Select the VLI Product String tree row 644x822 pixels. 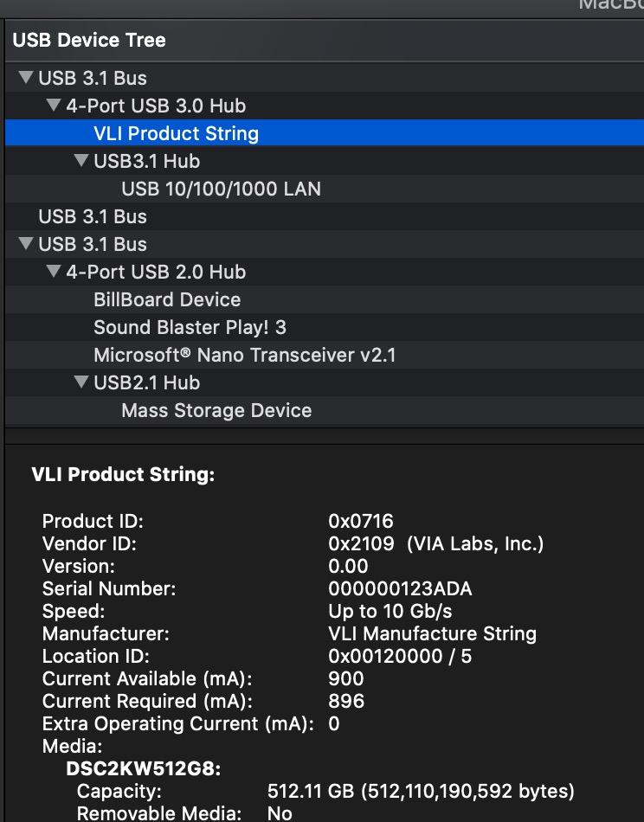pyautogui.click(x=176, y=133)
